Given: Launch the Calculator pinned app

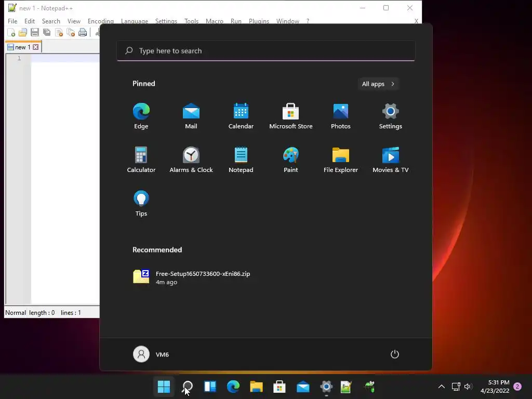Looking at the screenshot, I should coord(141,160).
